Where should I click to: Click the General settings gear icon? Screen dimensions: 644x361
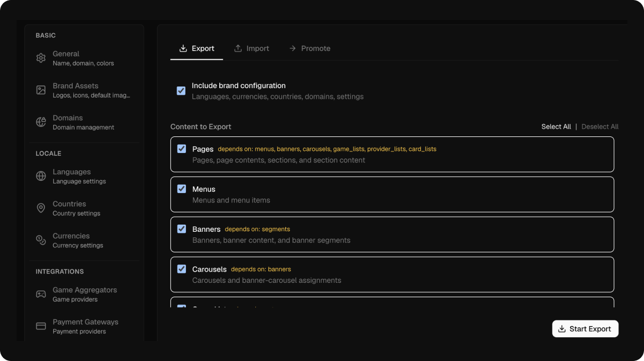click(41, 58)
